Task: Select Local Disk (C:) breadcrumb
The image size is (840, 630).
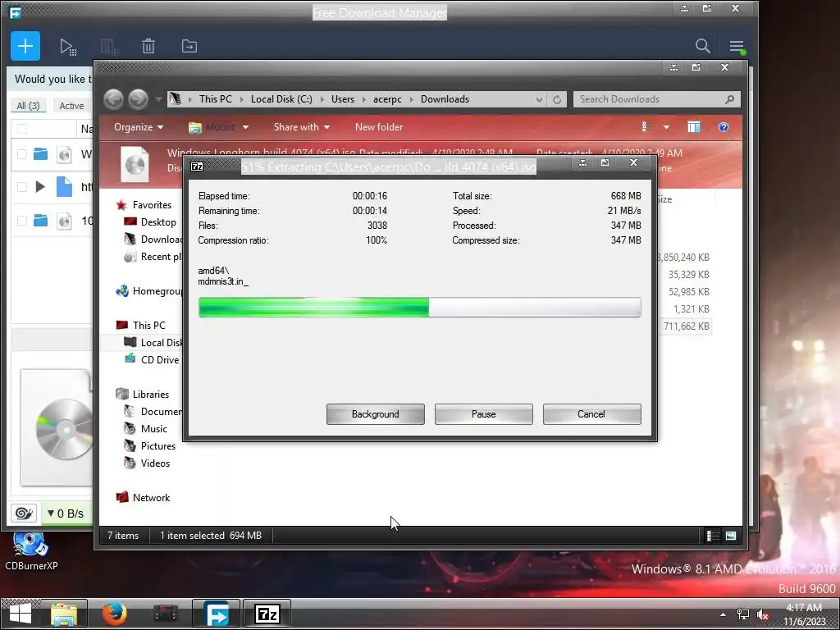Action: pyautogui.click(x=281, y=99)
